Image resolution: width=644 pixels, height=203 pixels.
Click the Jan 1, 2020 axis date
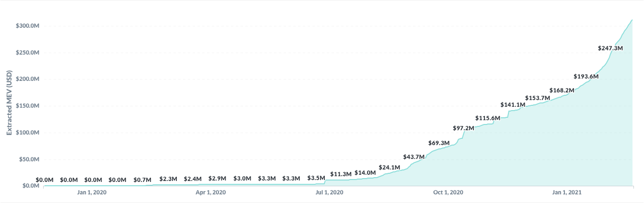click(92, 192)
